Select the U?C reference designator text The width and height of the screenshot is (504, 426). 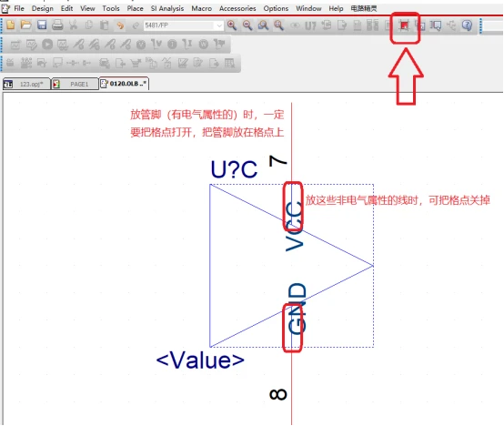click(x=234, y=169)
